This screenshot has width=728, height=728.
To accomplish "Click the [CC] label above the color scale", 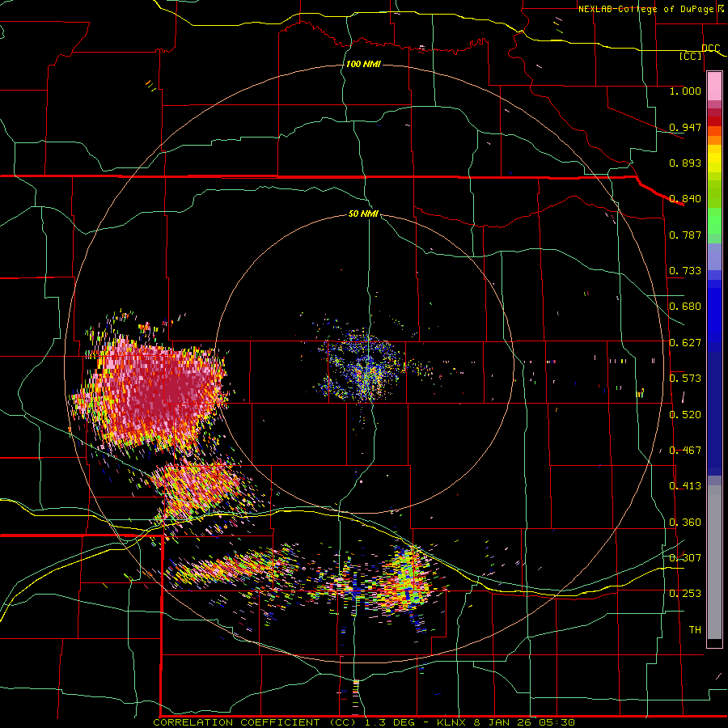I will (x=691, y=56).
